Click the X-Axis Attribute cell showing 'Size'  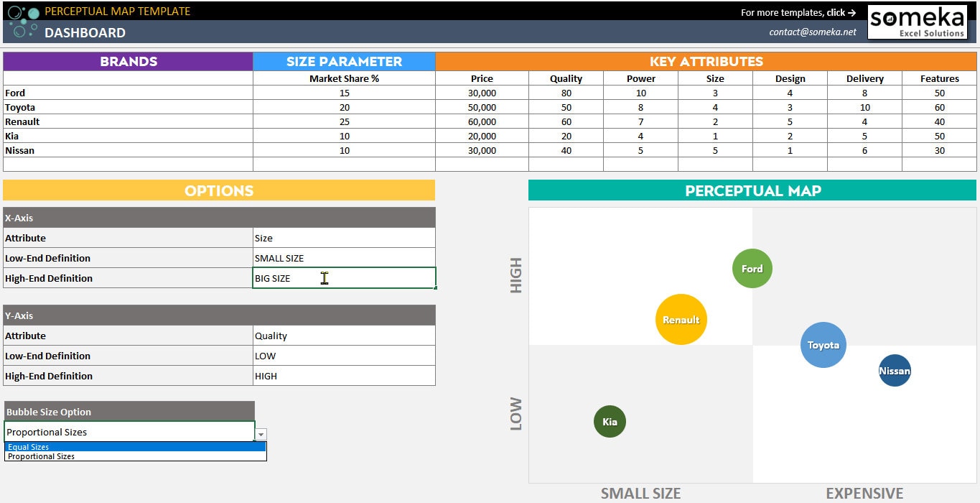(x=343, y=237)
